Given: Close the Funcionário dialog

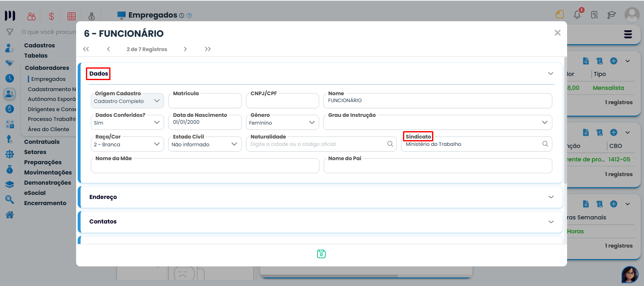Looking at the screenshot, I should pos(557,33).
